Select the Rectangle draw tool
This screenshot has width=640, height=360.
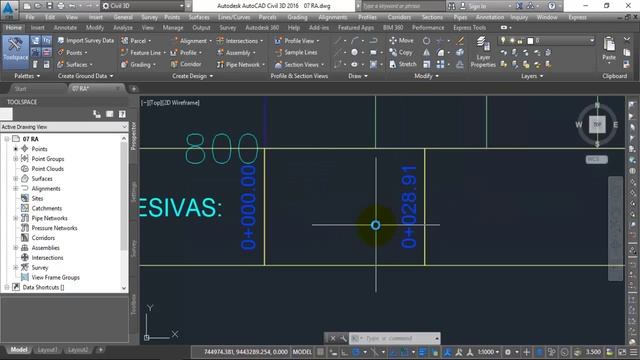tap(373, 53)
